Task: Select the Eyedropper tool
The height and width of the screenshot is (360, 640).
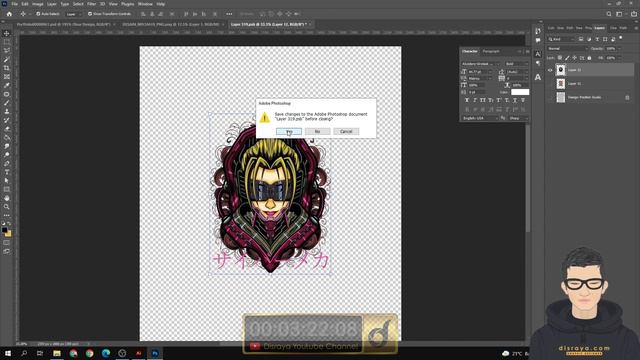Action: 7,85
